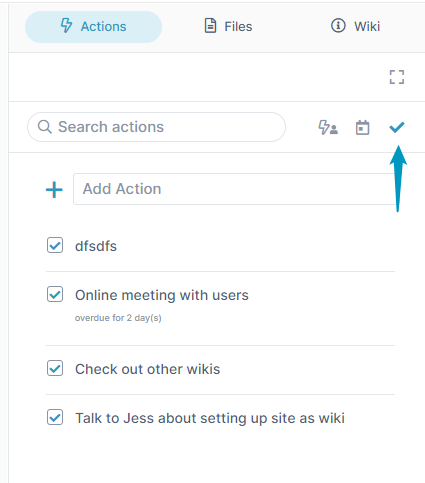Focus the Search actions field
Viewport: 425px width, 483px height.
tap(156, 127)
